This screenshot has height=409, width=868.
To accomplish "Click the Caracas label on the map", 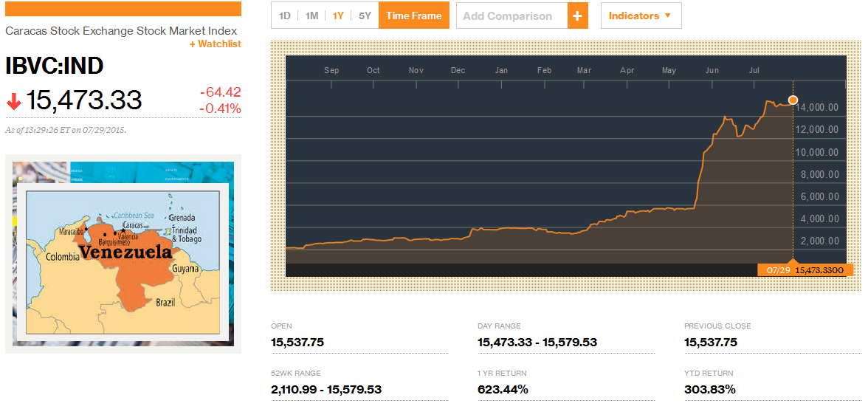I will (x=134, y=225).
